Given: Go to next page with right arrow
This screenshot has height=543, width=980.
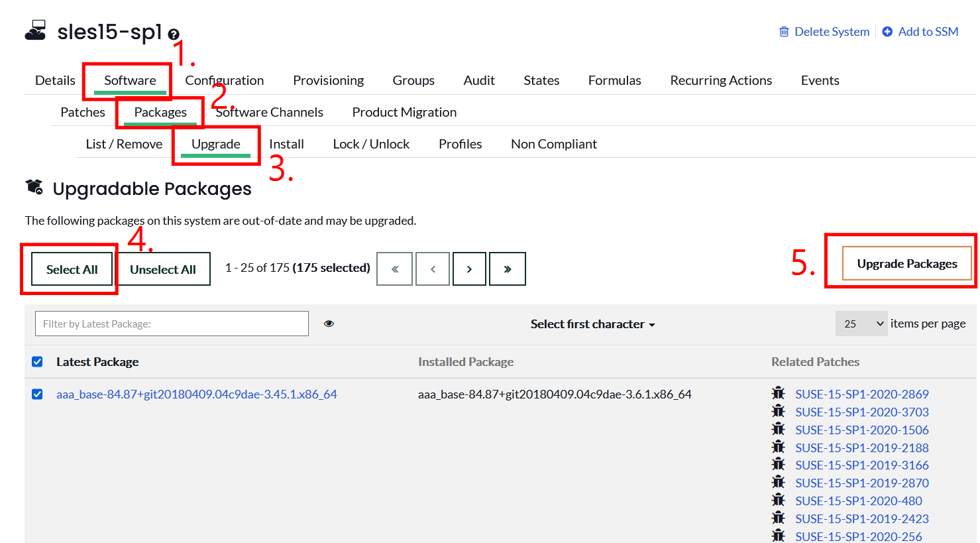Looking at the screenshot, I should coord(469,269).
